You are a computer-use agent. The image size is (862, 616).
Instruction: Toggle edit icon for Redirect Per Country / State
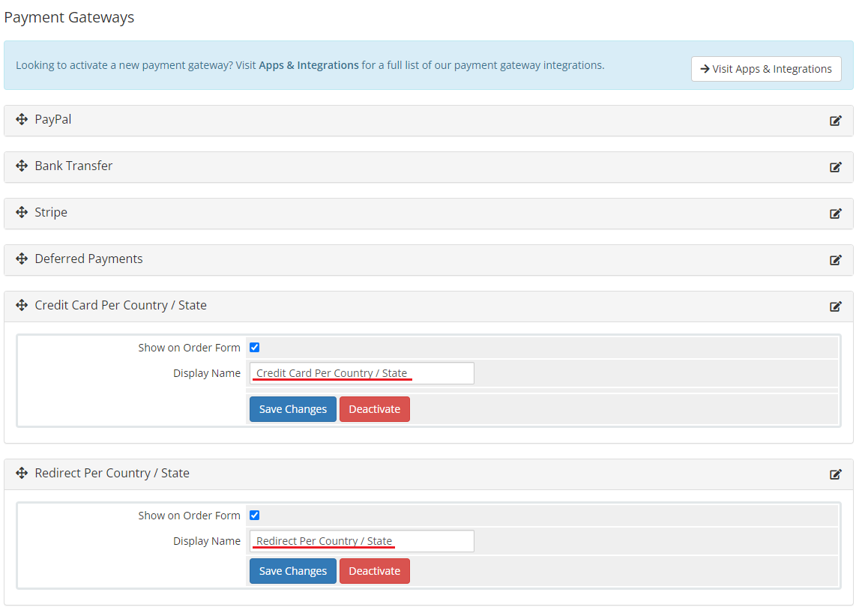pos(835,474)
